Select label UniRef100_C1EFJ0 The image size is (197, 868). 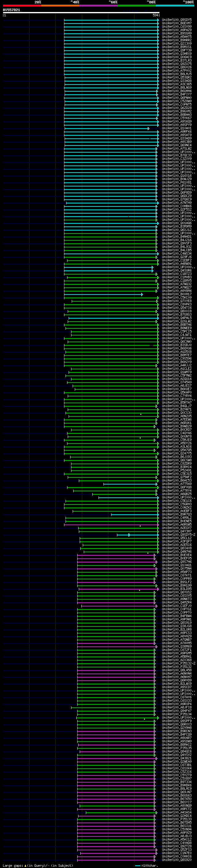pos(177,606)
